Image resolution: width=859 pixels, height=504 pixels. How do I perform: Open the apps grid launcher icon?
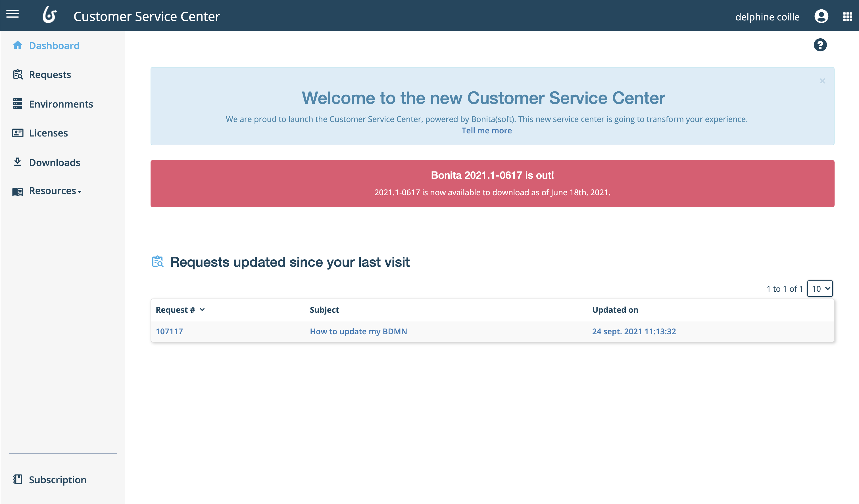point(847,16)
